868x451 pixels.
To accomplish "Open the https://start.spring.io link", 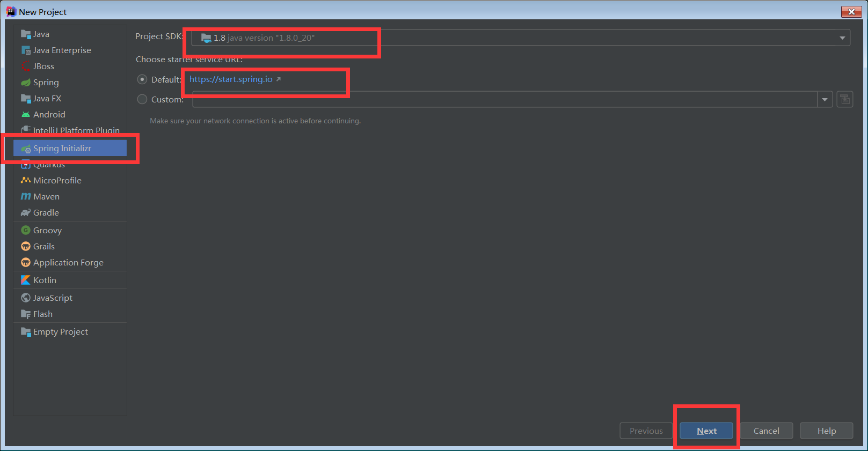I will pyautogui.click(x=231, y=79).
